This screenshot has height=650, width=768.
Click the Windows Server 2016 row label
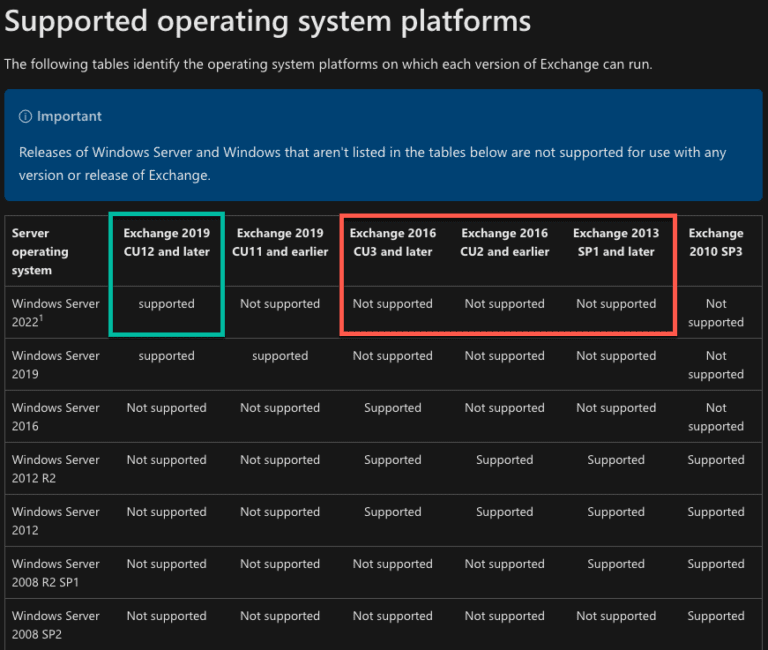[55, 417]
